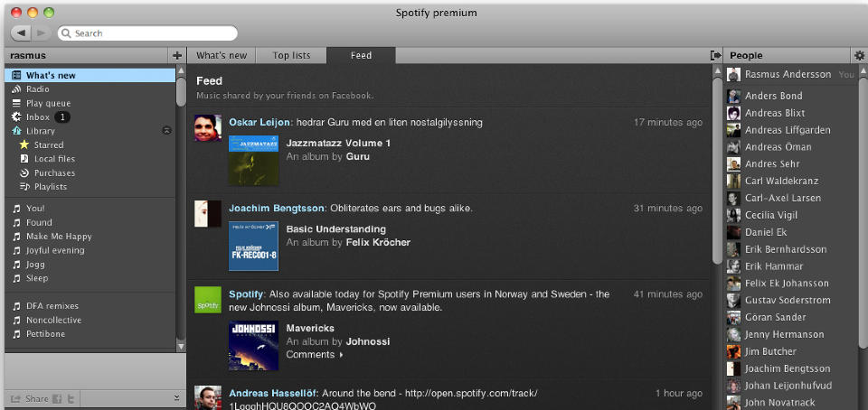Select Carl Waldekranz in the People list
Image resolution: width=868 pixels, height=410 pixels.
[792, 182]
